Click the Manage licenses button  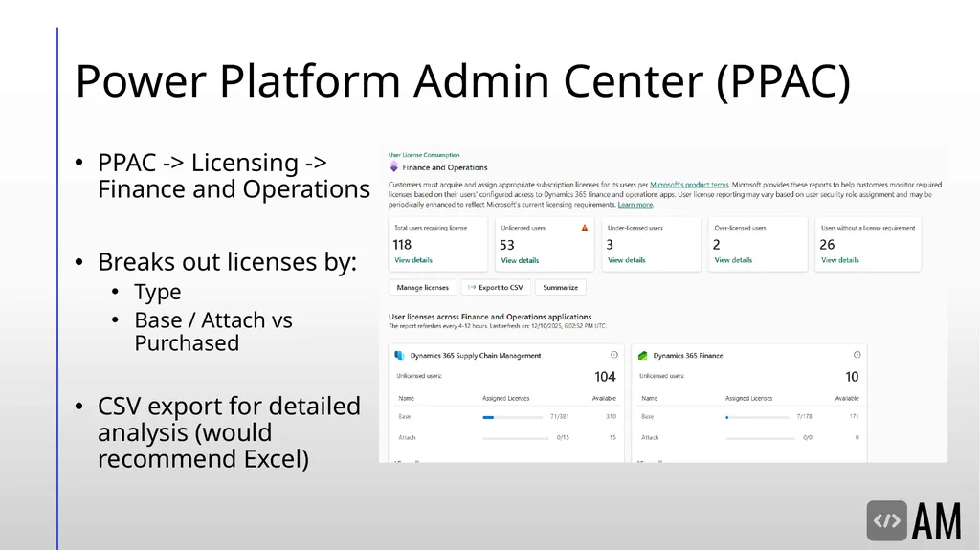(422, 288)
